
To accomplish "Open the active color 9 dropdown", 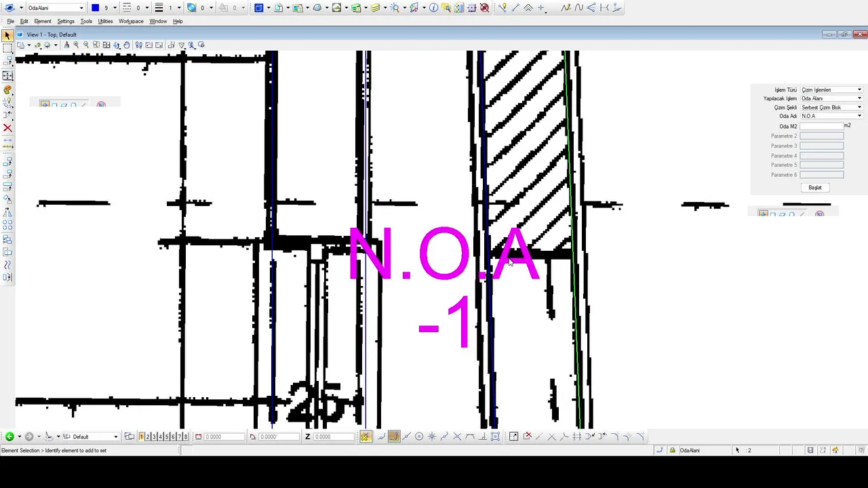I will [115, 7].
